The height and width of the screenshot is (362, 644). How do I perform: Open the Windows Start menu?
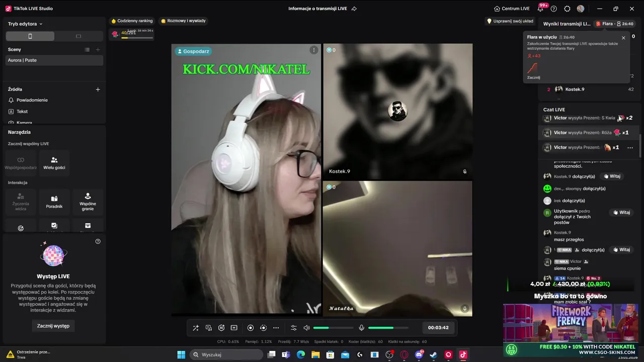(x=181, y=355)
